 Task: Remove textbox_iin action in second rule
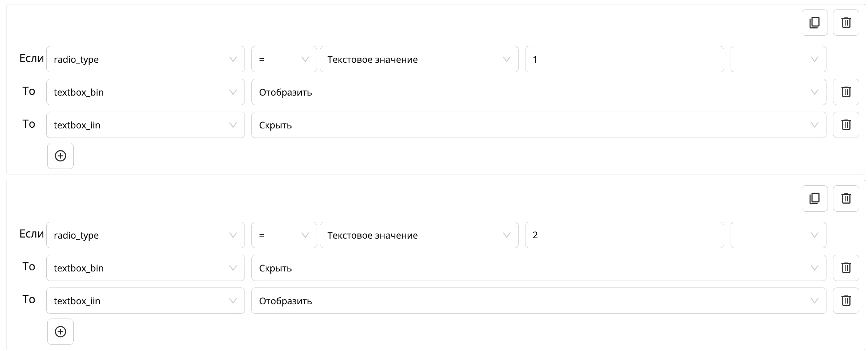846,301
